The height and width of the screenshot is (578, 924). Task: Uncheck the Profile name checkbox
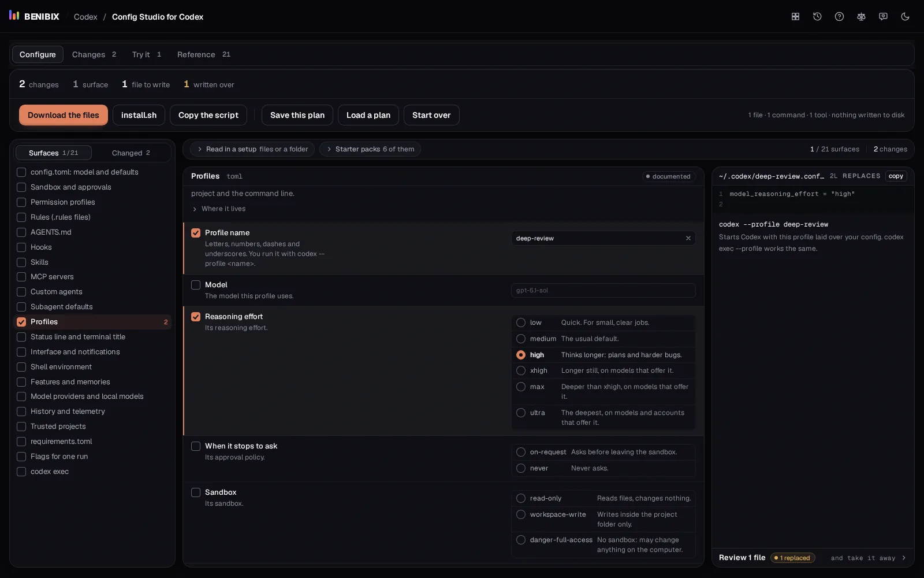[x=196, y=233]
